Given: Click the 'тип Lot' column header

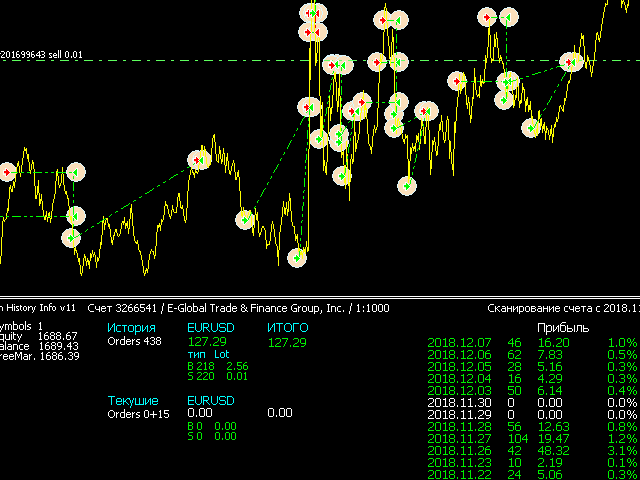Looking at the screenshot, I should [x=208, y=354].
